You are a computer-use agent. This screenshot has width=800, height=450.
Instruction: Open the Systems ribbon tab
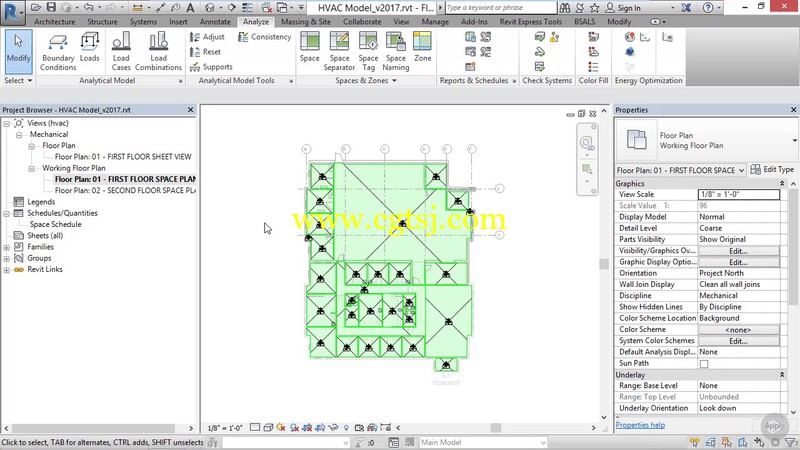click(x=143, y=22)
